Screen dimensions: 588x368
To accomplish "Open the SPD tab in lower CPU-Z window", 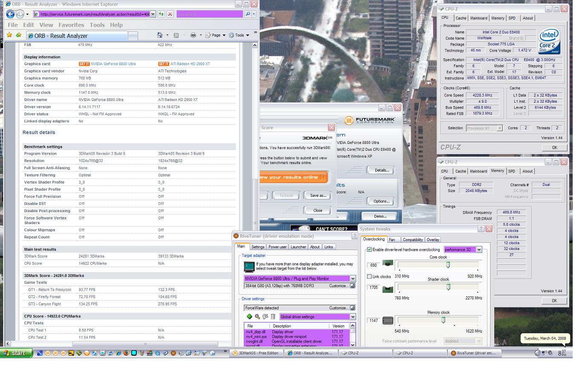I will 512,171.
